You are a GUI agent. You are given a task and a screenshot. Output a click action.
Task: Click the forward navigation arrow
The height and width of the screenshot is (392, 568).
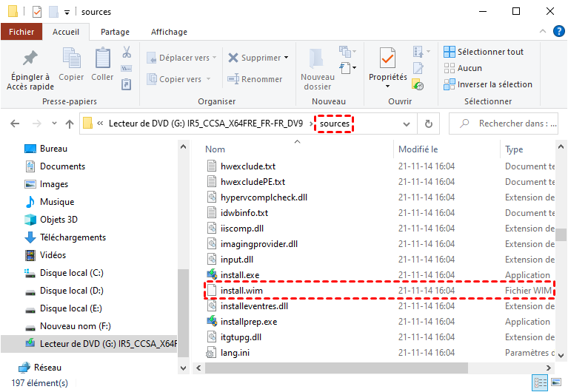click(36, 124)
